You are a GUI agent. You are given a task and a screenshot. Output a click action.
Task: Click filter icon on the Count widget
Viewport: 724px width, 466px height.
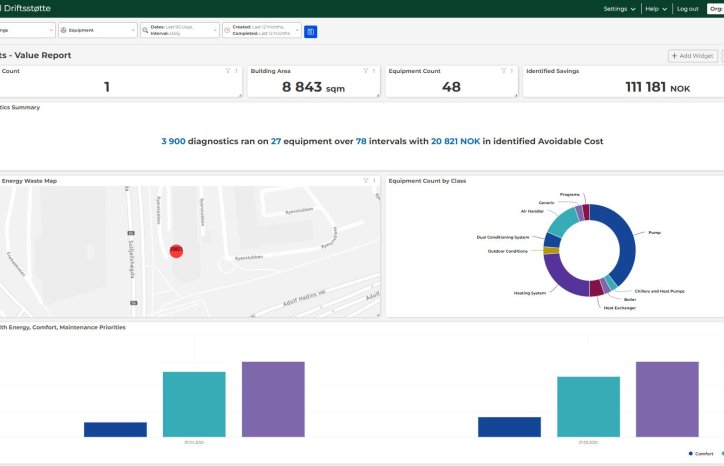[228, 71]
